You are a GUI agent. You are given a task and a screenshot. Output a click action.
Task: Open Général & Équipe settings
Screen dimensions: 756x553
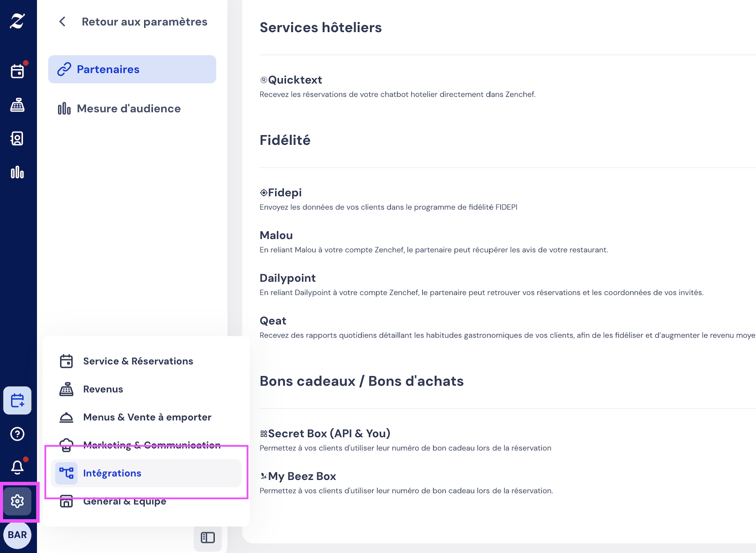pos(146,501)
